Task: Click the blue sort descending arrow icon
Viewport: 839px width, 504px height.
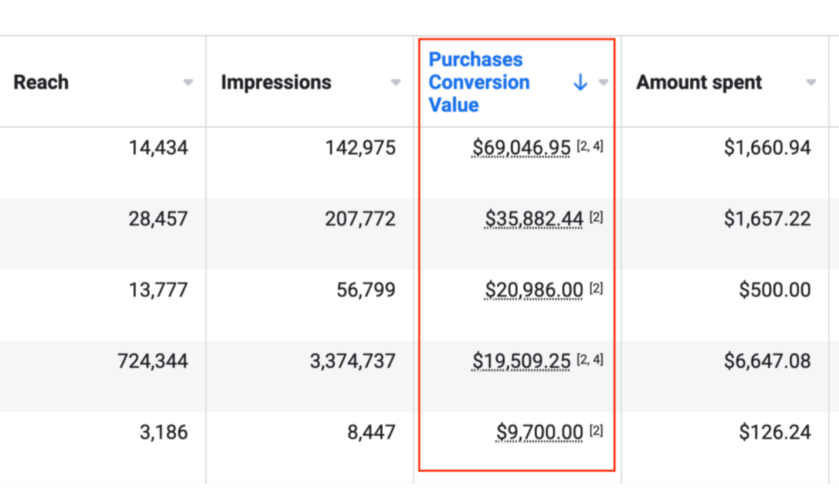Action: pyautogui.click(x=580, y=83)
